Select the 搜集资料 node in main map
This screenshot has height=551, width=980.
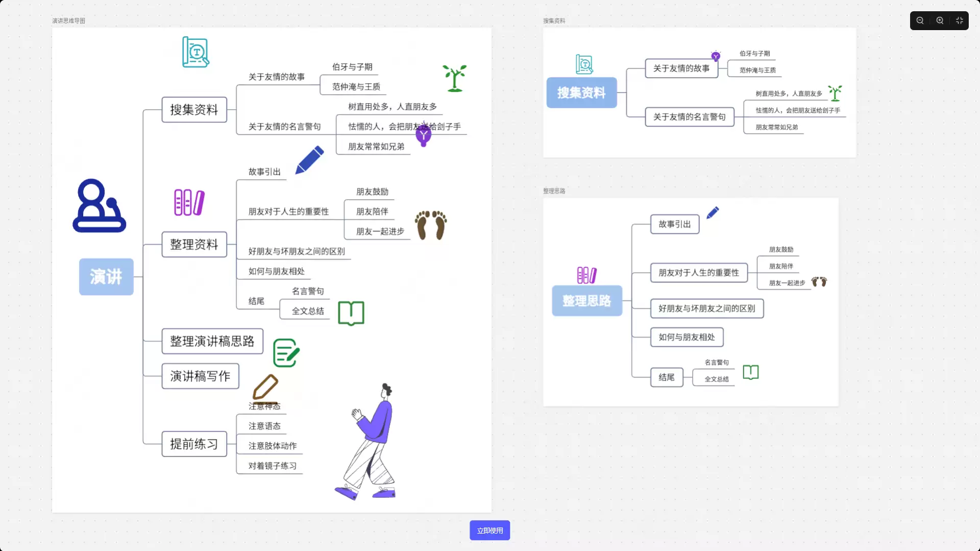tap(194, 109)
